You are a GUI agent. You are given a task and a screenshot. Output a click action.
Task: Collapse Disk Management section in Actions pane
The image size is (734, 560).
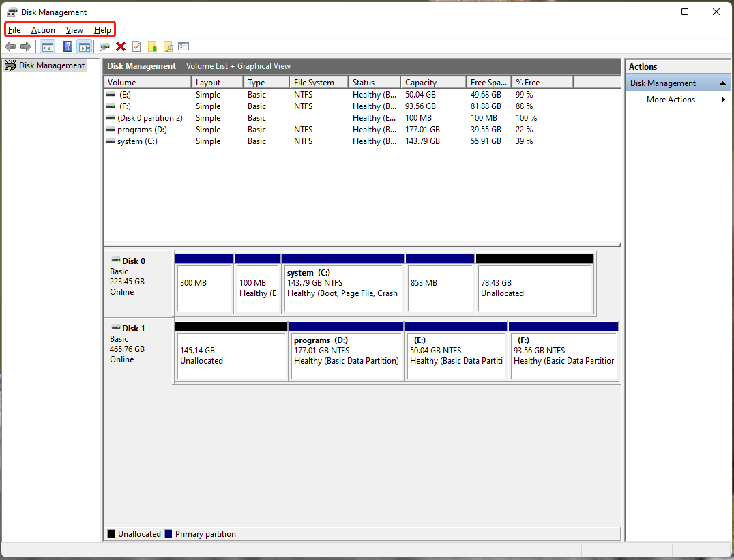723,83
